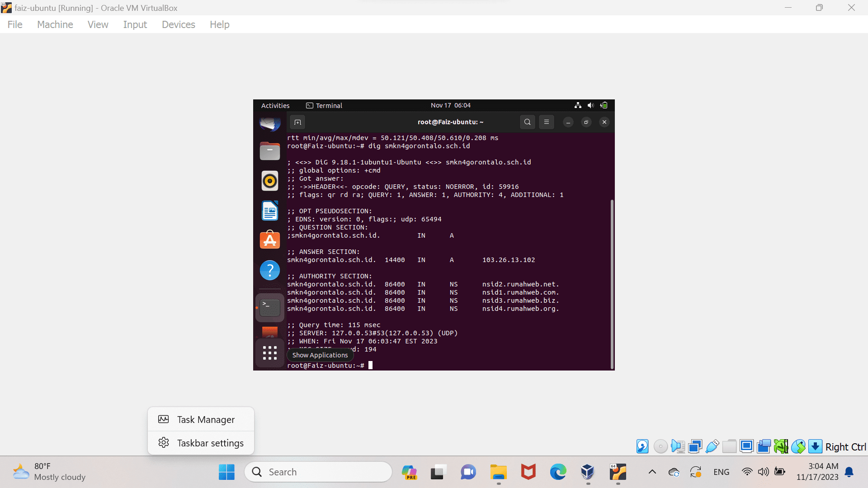Open Ubuntu Software store icon
The height and width of the screenshot is (488, 868).
270,240
